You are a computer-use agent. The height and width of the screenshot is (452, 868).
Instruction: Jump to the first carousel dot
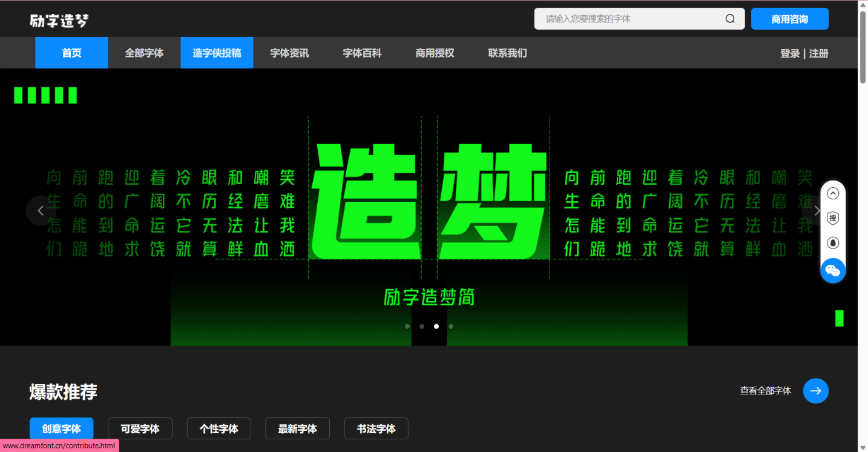pos(407,326)
